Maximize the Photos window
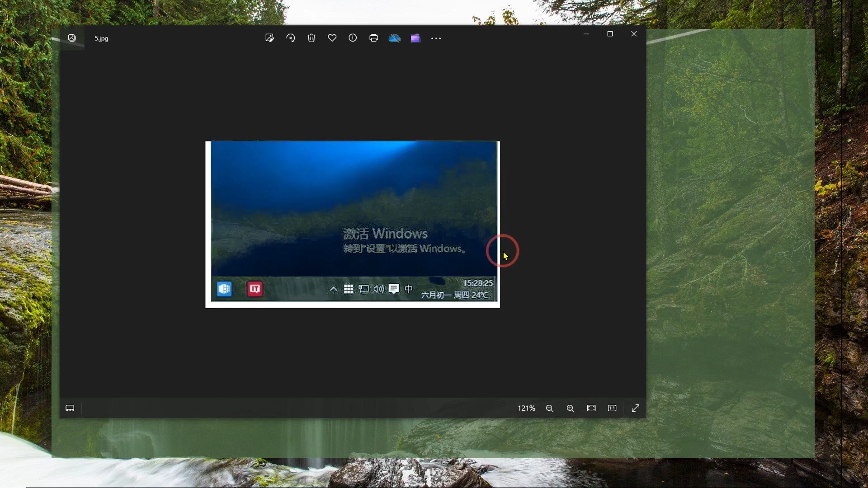The height and width of the screenshot is (488, 868). click(610, 34)
